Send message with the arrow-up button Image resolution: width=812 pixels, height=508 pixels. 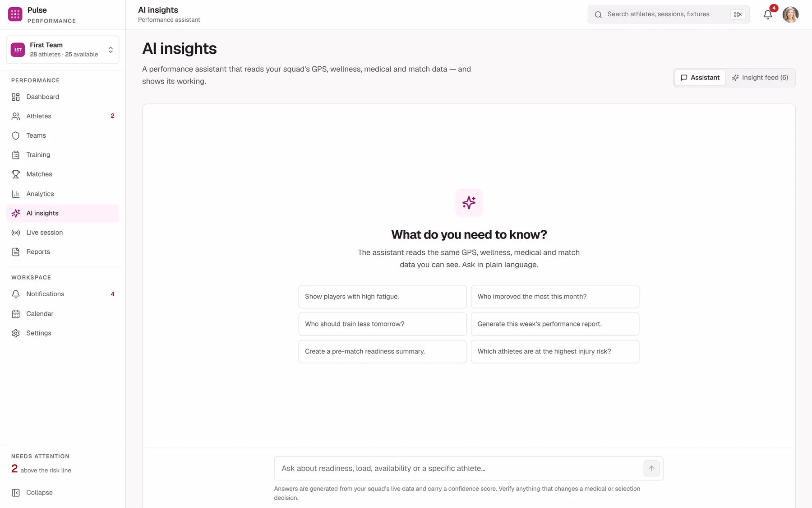[651, 468]
